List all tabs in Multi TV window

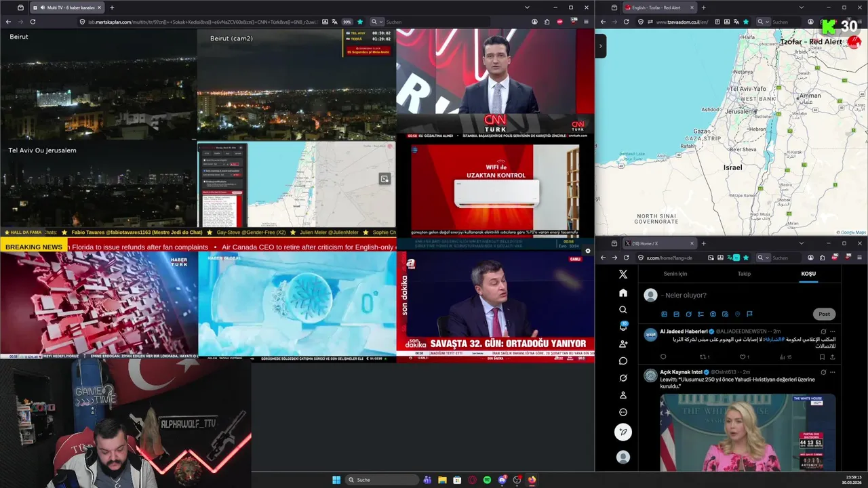527,7
